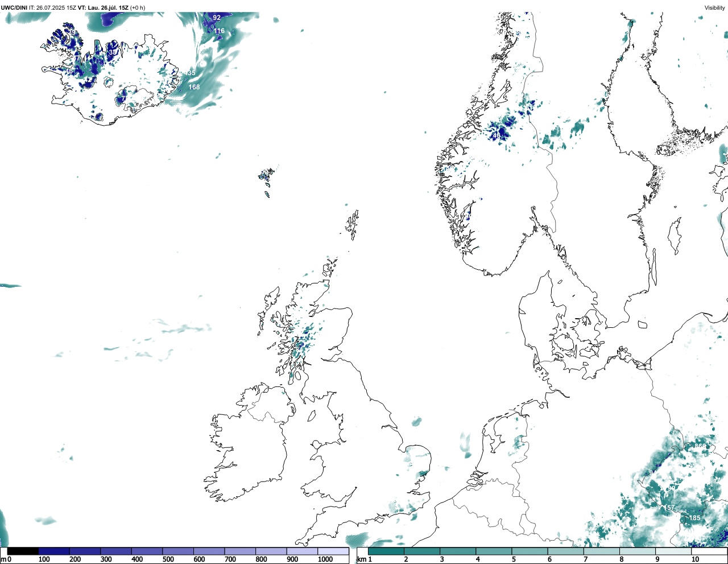The width and height of the screenshot is (728, 564).
Task: Click the '500' label on the meter scale
Action: [x=168, y=560]
